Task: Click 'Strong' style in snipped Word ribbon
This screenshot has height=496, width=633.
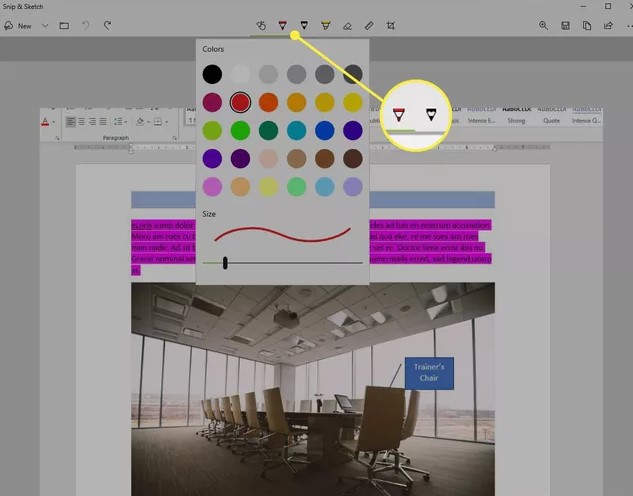Action: pos(516,121)
